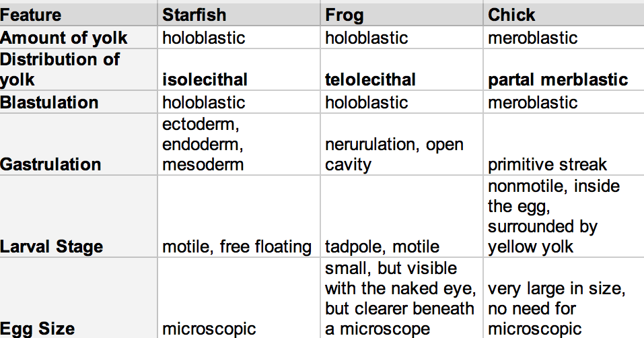Click the 'Egg Size' row label
Viewport: 644px width, 338px height.
point(38,329)
